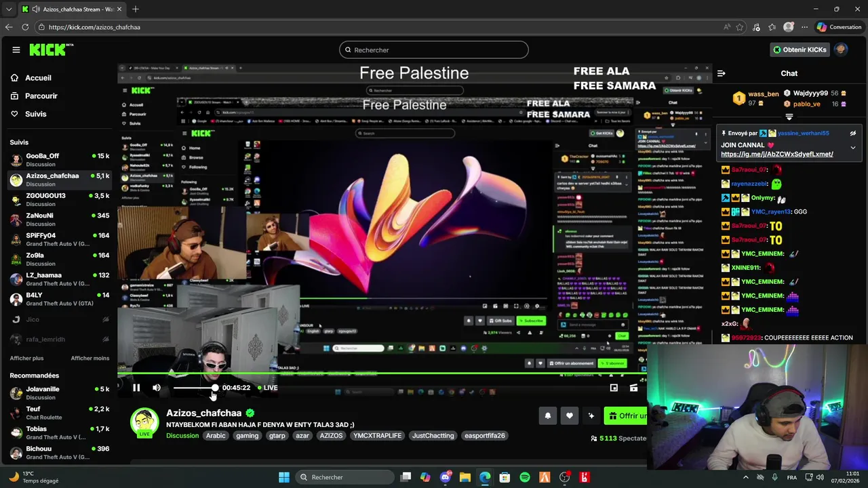Mute the stream volume
868x488 pixels.
pyautogui.click(x=157, y=388)
